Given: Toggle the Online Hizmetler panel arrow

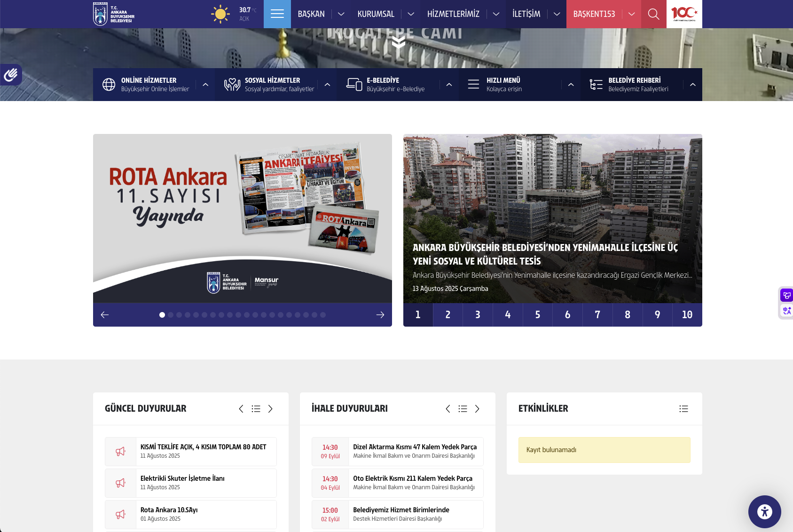Looking at the screenshot, I should [x=205, y=85].
